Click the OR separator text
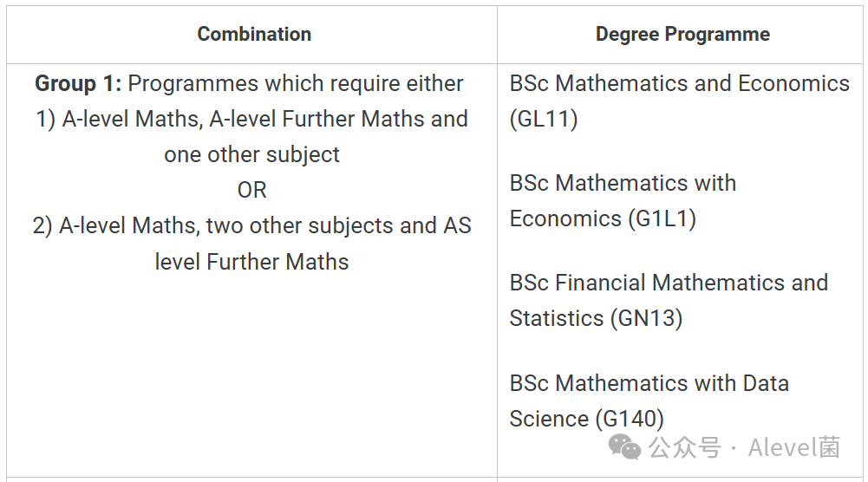868x482 pixels. tap(251, 191)
